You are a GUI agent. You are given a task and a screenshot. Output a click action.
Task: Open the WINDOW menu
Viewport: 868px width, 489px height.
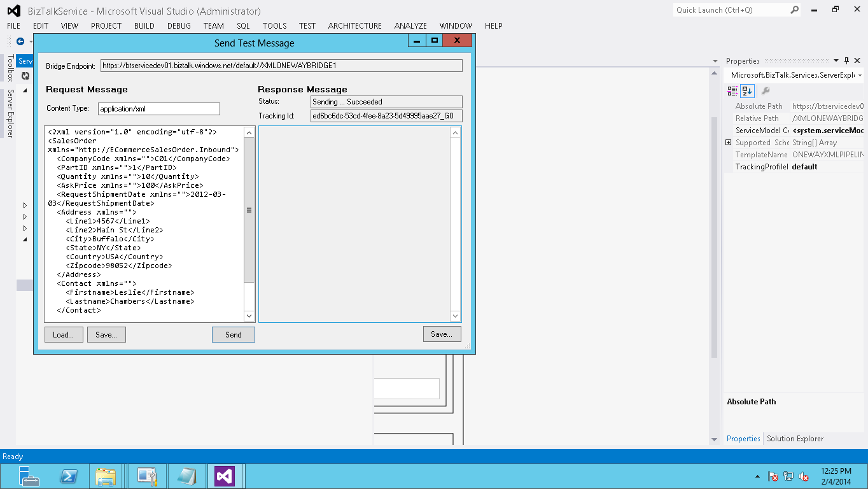point(456,26)
